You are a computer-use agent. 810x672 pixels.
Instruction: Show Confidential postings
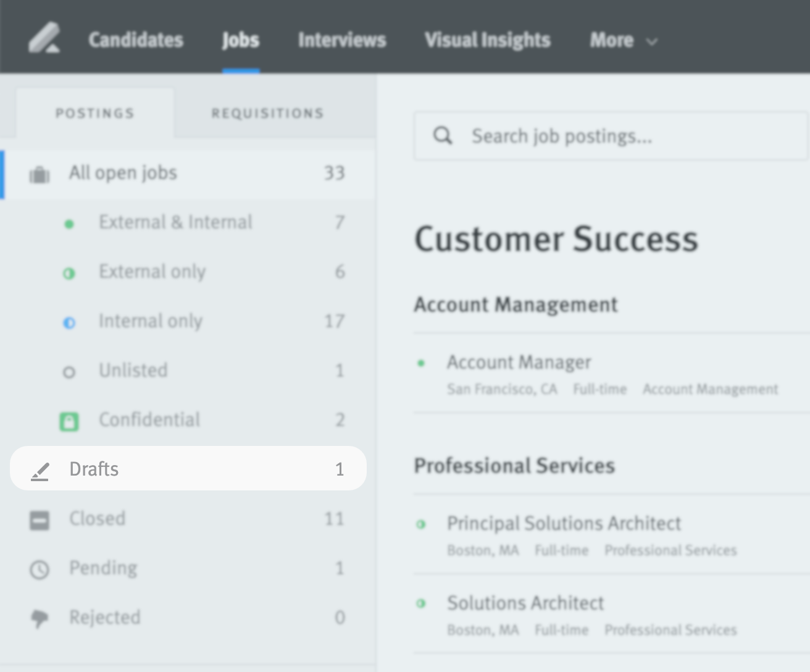click(x=188, y=420)
